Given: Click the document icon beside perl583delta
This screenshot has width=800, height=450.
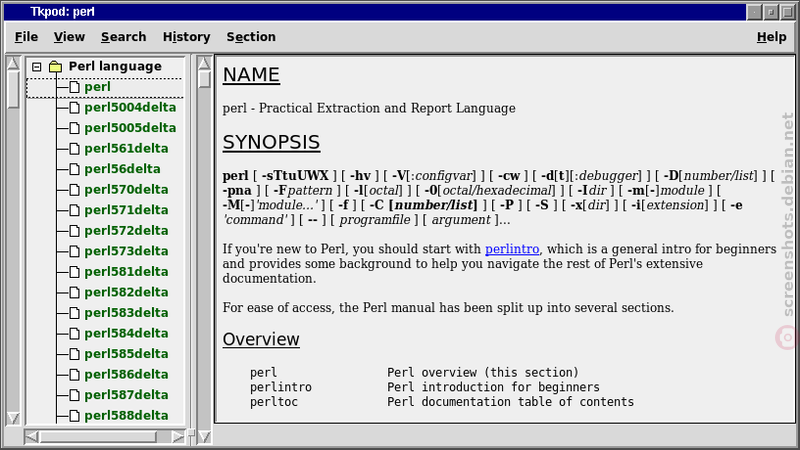Looking at the screenshot, I should pos(74,313).
